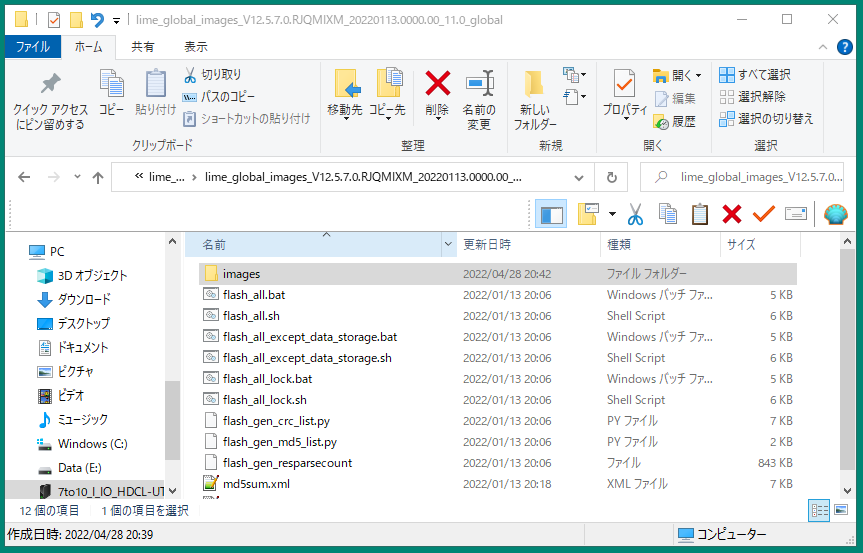Collapse the ribbon with the chevron
863x553 pixels.
click(x=823, y=47)
